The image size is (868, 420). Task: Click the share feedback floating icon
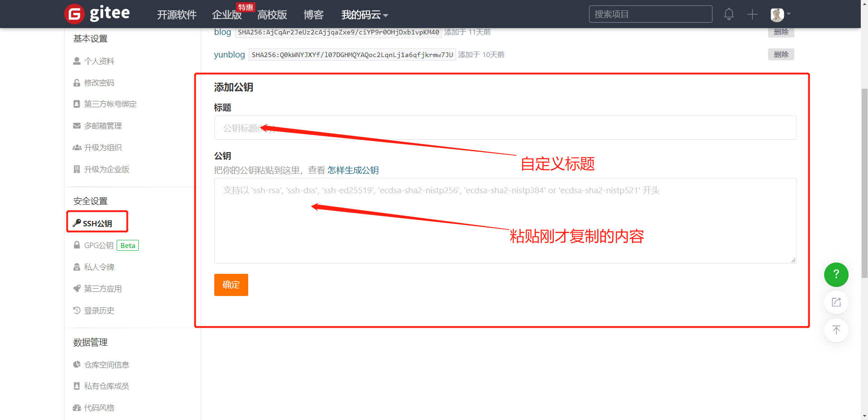coord(836,302)
